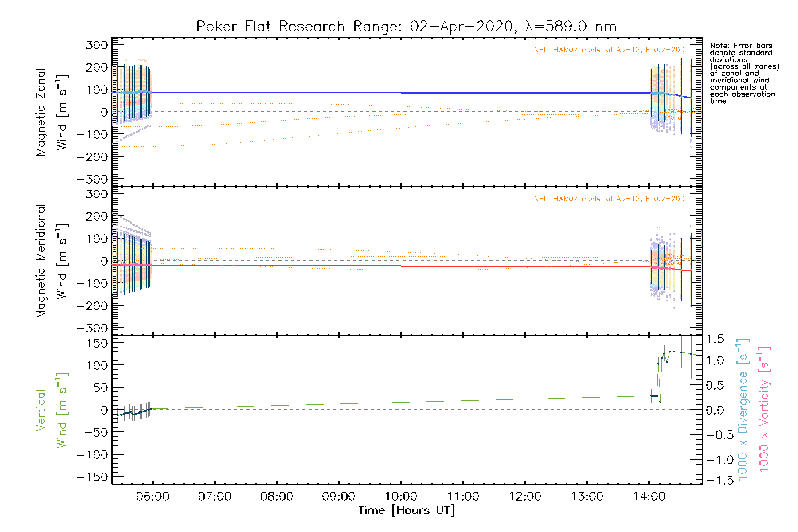Image resolution: width=798 pixels, height=532 pixels.
Task: Click the 09:00 time tick label
Action: (339, 497)
